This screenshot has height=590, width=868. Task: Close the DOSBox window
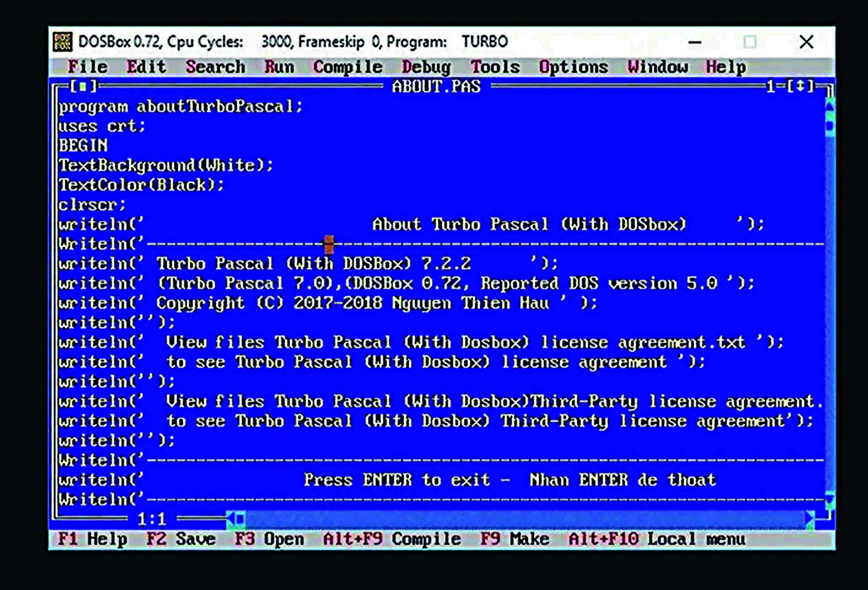tap(807, 42)
